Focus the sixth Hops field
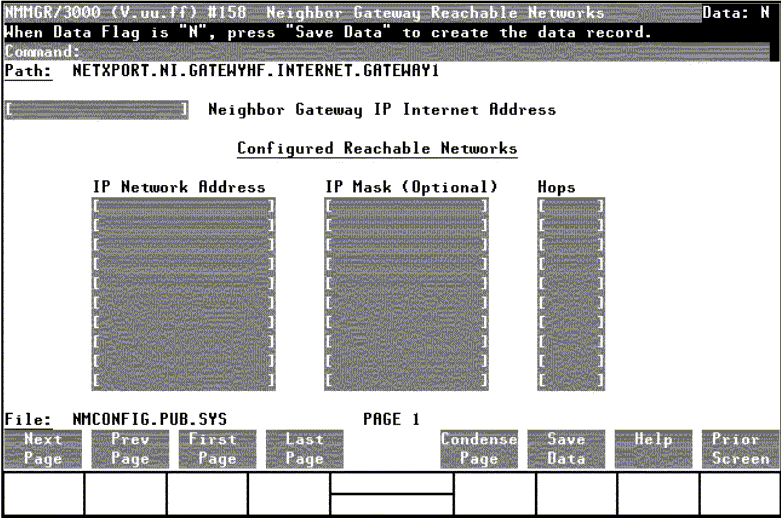This screenshot has width=781, height=518. pyautogui.click(x=571, y=303)
